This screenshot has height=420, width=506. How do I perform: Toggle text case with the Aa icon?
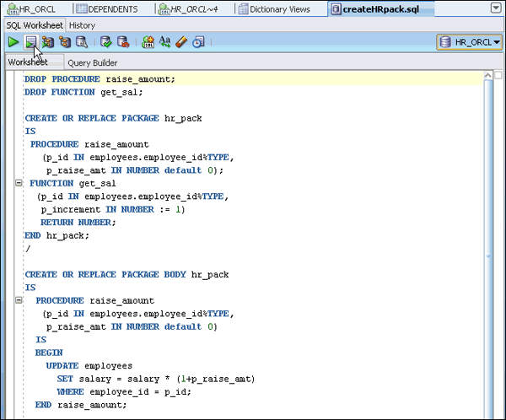pos(165,41)
